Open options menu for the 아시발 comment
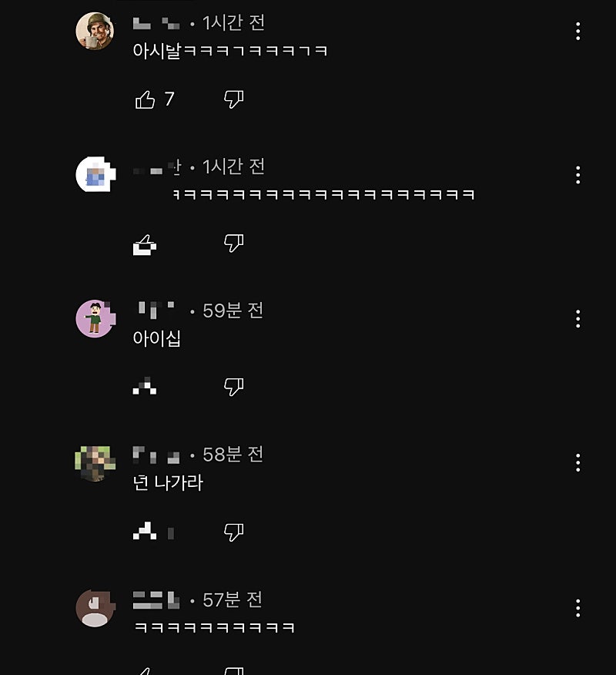Viewport: 616px width, 675px height. [577, 32]
